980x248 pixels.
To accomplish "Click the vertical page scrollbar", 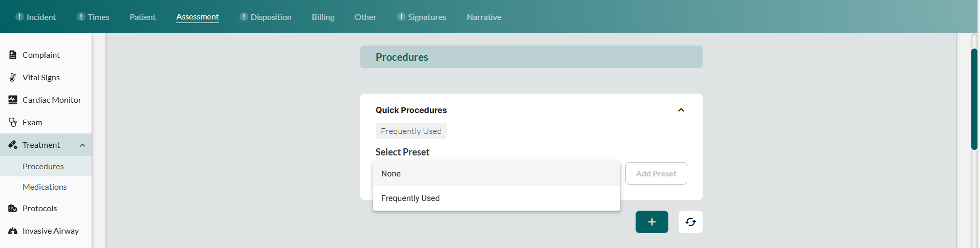I will click(974, 99).
